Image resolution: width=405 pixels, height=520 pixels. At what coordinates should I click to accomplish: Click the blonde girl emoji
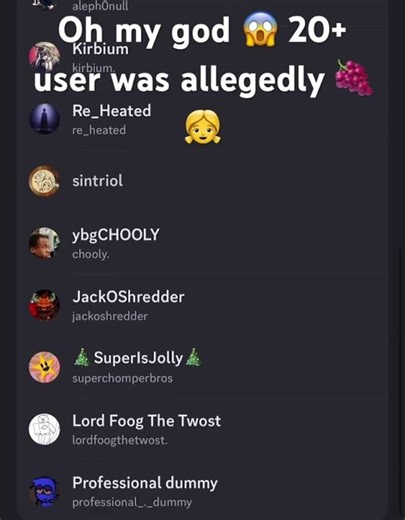tap(203, 127)
